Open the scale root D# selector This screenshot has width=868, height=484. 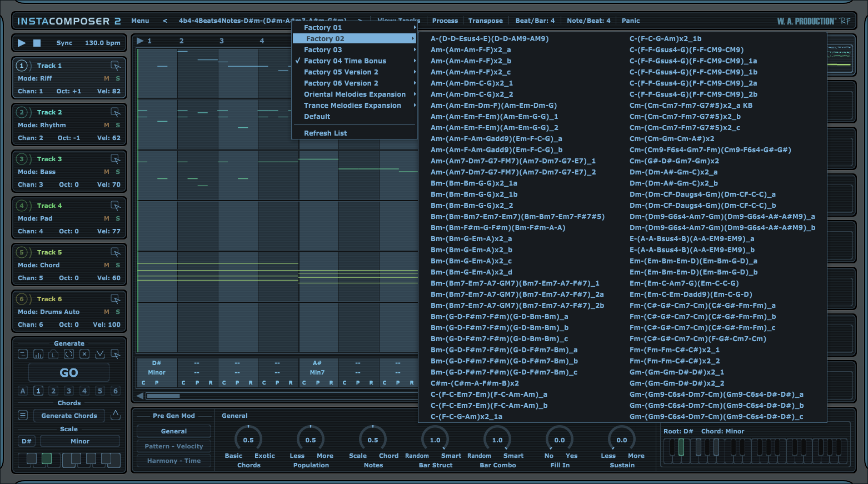[x=27, y=441]
